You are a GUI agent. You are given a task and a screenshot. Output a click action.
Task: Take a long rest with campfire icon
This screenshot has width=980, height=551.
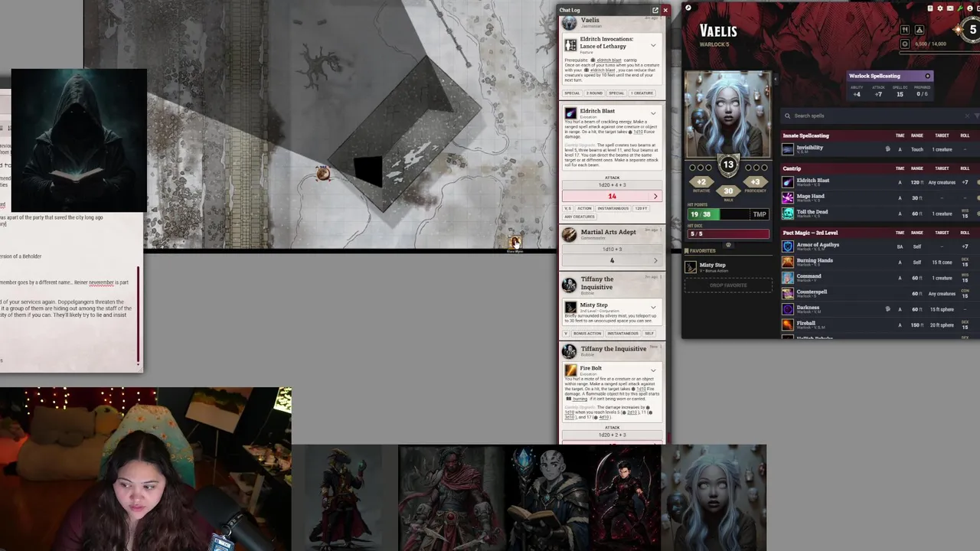(920, 30)
